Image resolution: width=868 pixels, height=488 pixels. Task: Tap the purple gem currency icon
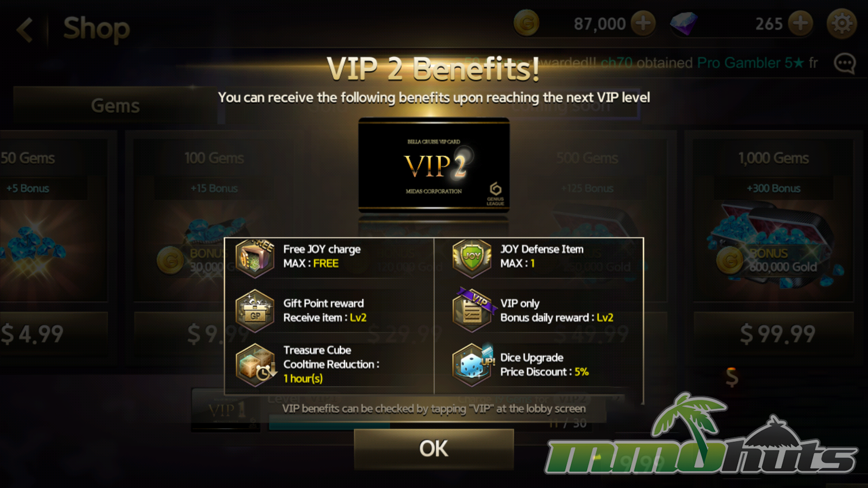[684, 23]
